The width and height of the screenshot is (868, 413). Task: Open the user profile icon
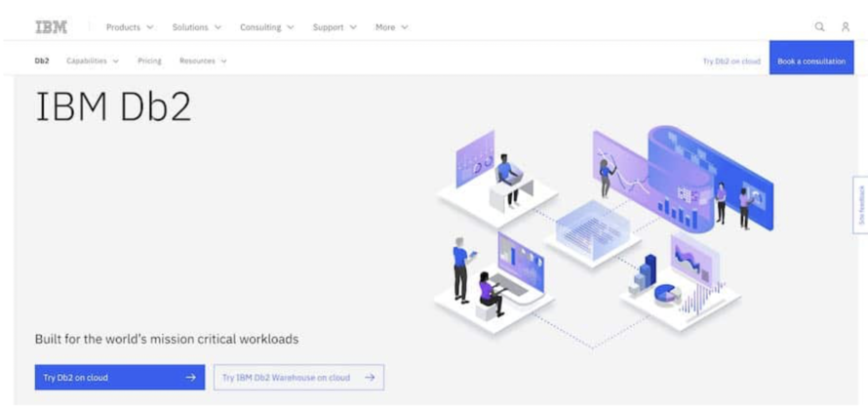[x=846, y=27]
